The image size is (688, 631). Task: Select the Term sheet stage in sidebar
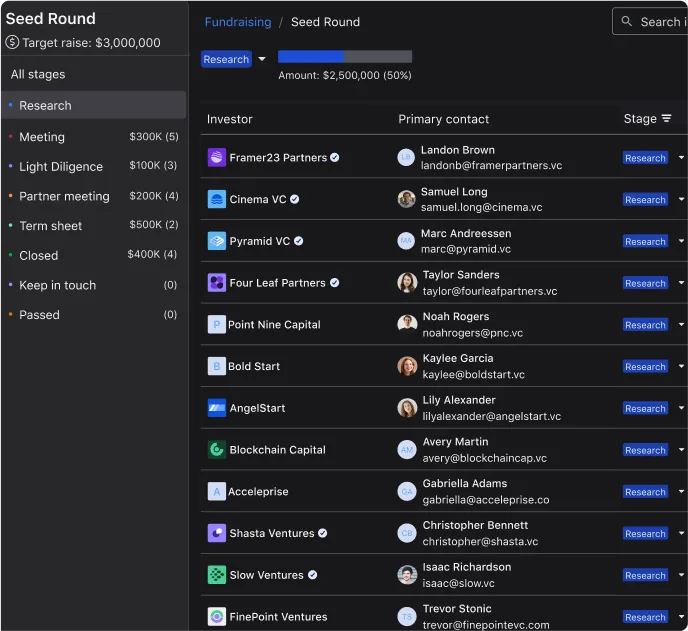pyautogui.click(x=93, y=226)
